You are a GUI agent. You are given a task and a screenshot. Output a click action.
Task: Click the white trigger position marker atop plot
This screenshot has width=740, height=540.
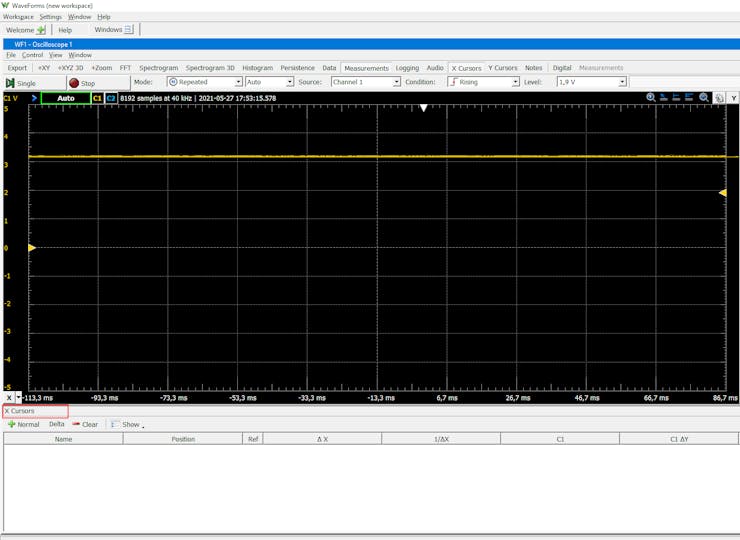pos(424,107)
